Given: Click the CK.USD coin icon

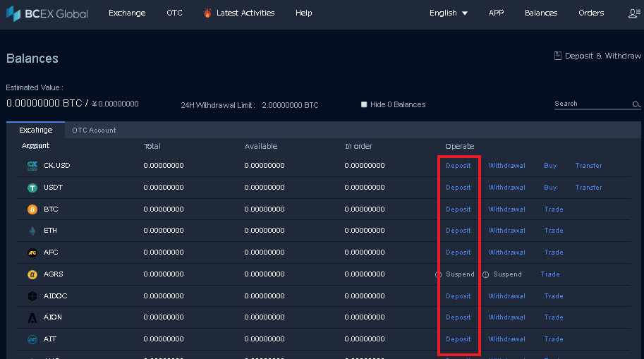Looking at the screenshot, I should 32,166.
